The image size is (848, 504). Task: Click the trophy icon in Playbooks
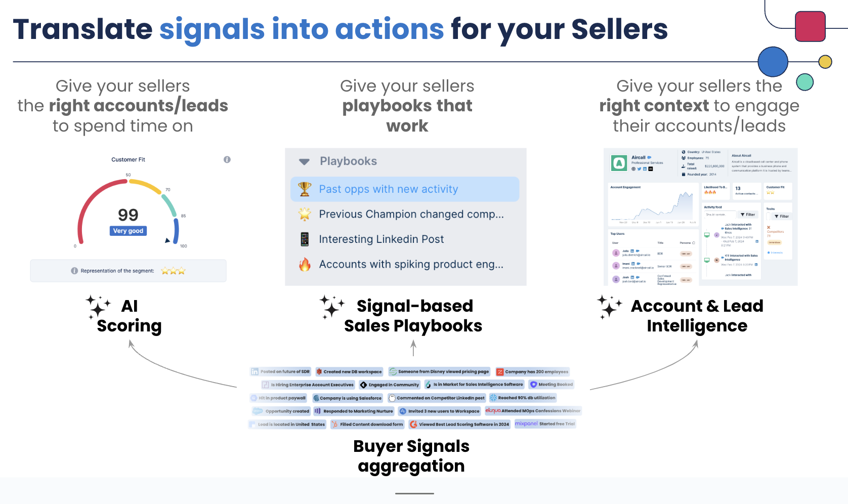tap(305, 189)
